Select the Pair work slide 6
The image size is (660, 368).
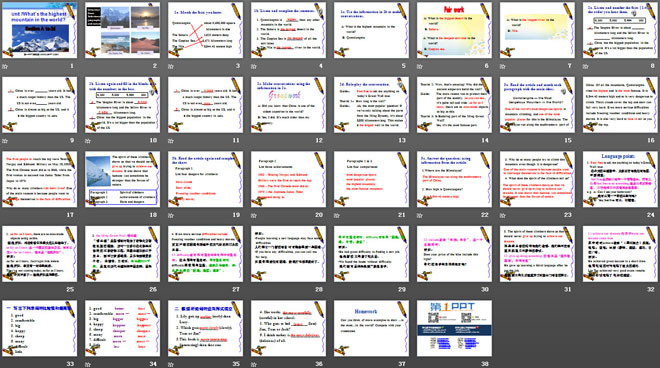(454, 30)
